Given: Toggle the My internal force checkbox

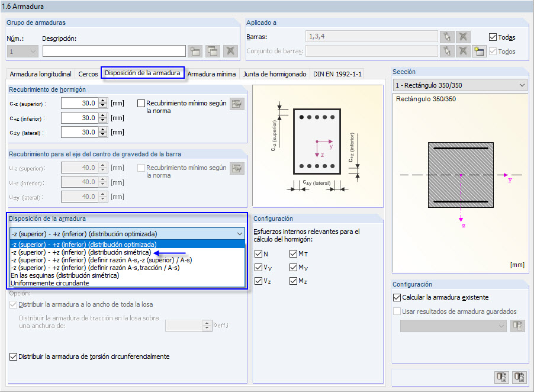Looking at the screenshot, I should point(293,267).
